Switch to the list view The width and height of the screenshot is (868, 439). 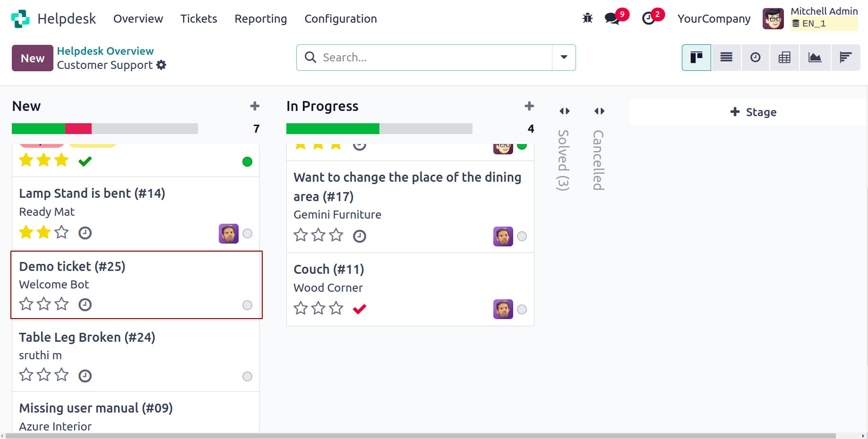[726, 57]
